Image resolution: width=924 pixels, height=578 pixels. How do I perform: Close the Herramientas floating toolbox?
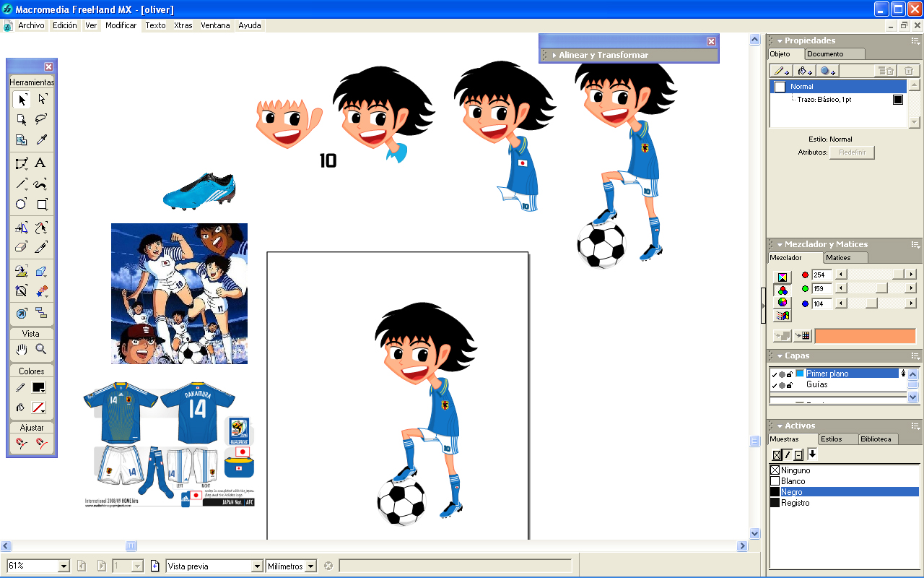(48, 67)
